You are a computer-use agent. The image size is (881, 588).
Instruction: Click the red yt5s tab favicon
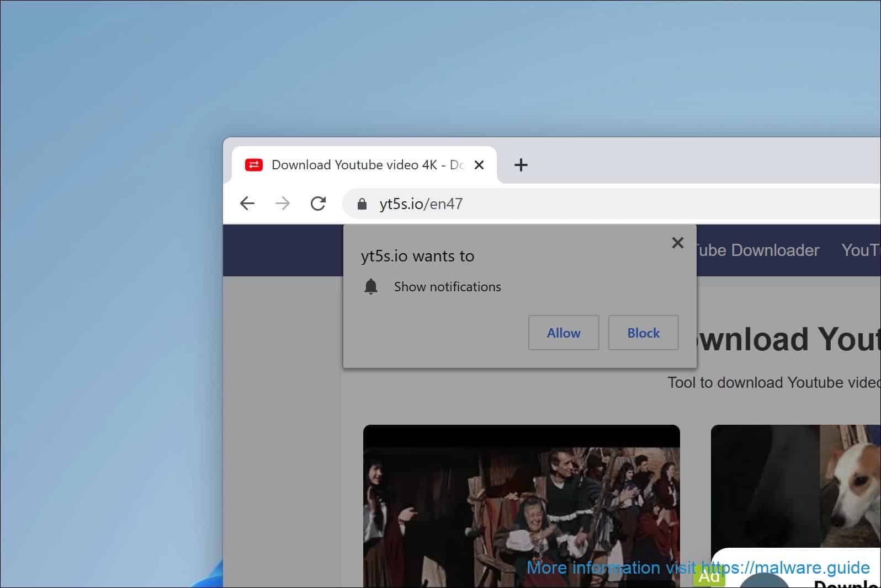(x=254, y=165)
